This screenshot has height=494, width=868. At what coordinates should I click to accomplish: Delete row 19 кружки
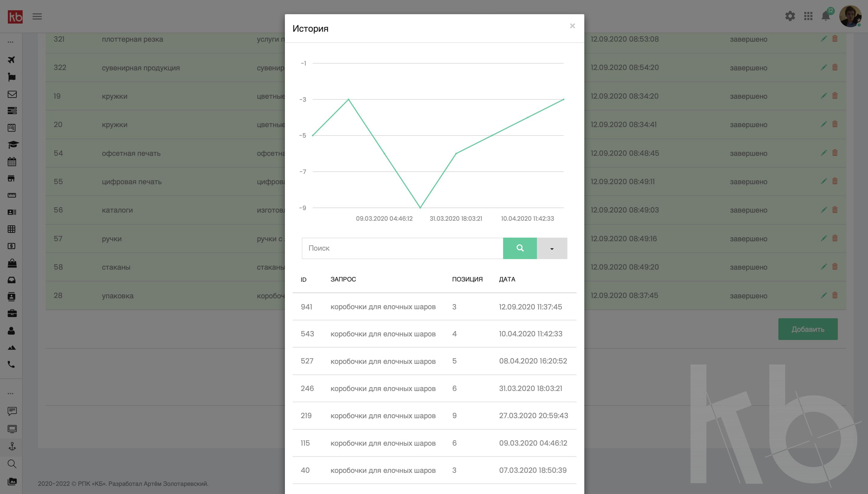click(835, 96)
